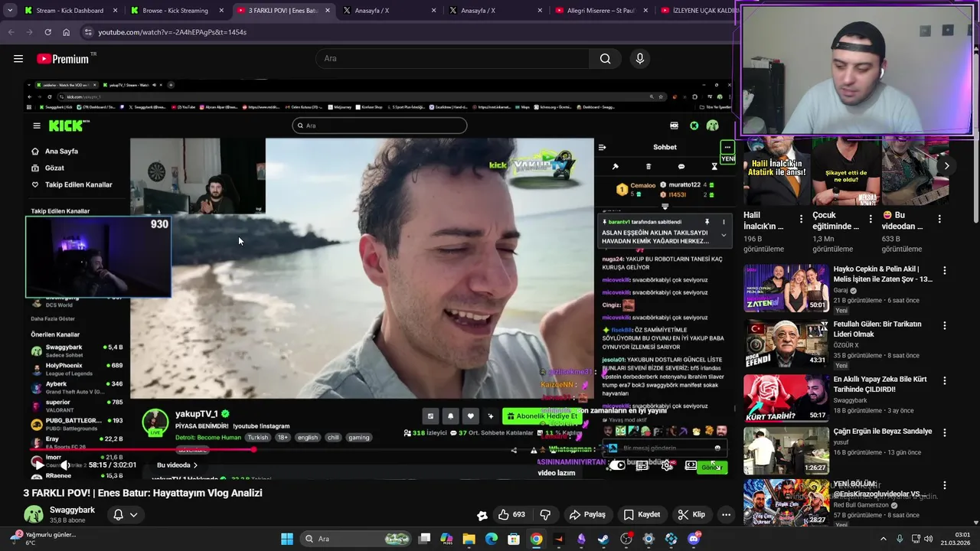Start voice search with microphone icon
Image resolution: width=980 pixels, height=551 pixels.
[640, 59]
